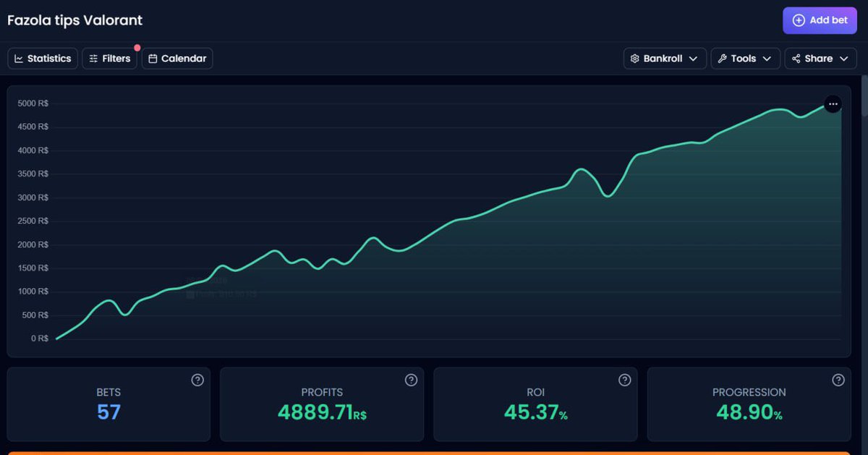Click the 1000 R$ axis label
The width and height of the screenshot is (868, 455).
(x=33, y=292)
